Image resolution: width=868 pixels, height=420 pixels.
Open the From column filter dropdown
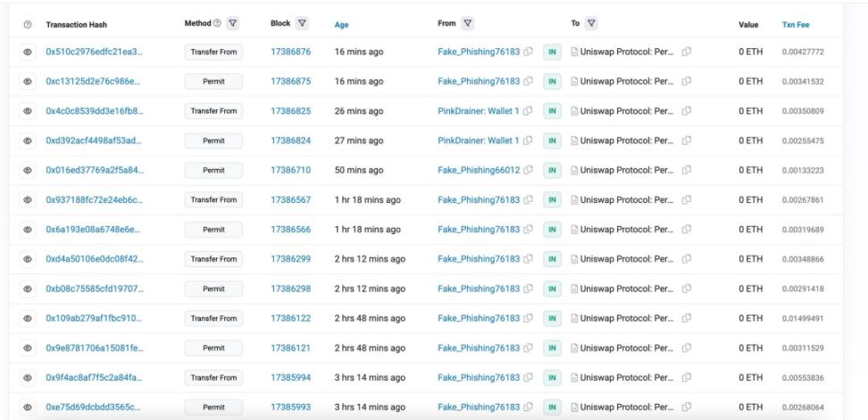click(x=468, y=24)
